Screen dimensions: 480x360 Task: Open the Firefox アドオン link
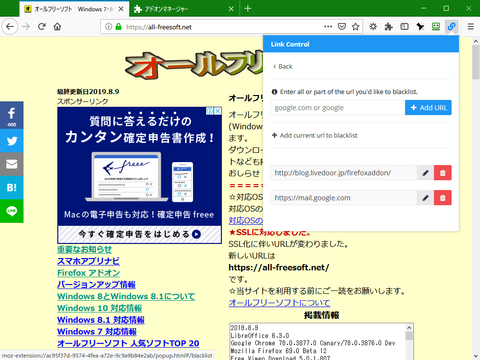[88, 273]
